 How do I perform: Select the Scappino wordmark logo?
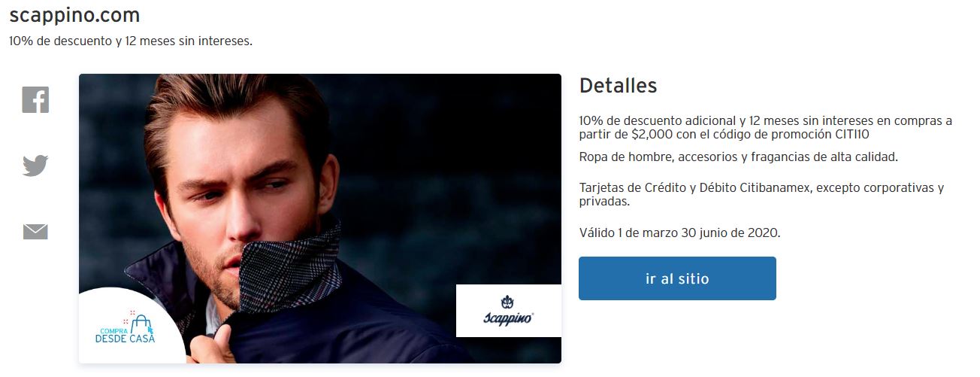(509, 319)
